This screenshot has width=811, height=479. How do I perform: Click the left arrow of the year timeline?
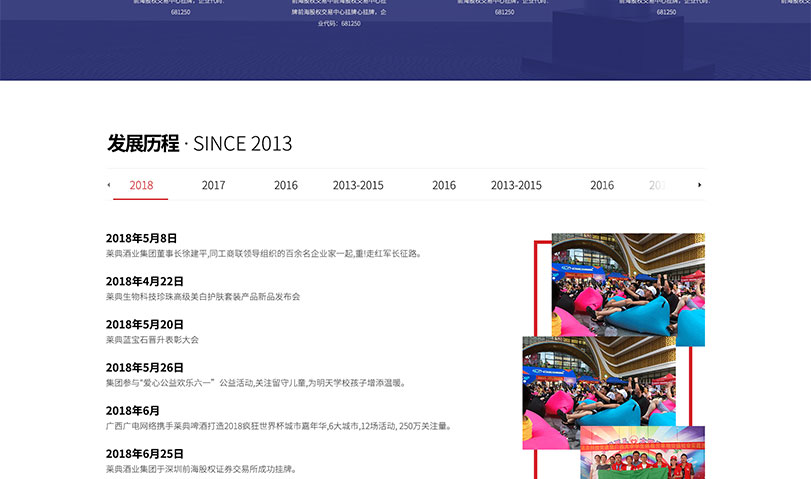109,185
